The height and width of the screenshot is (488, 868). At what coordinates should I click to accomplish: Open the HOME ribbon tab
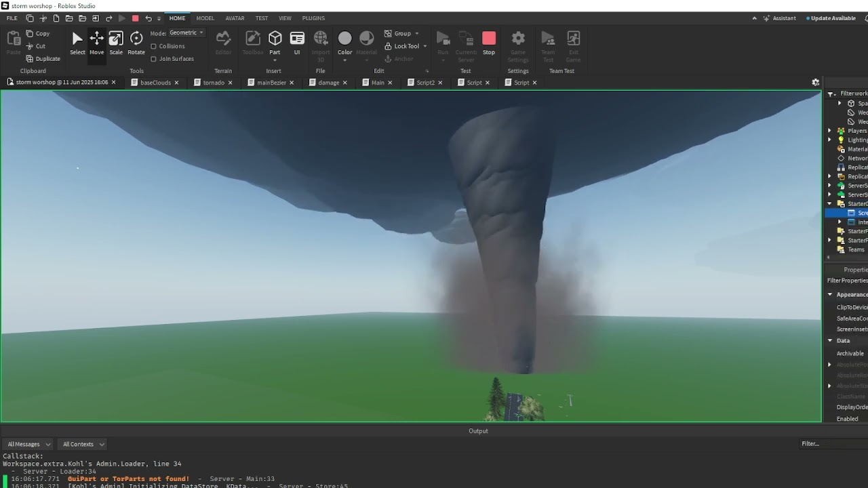point(177,18)
